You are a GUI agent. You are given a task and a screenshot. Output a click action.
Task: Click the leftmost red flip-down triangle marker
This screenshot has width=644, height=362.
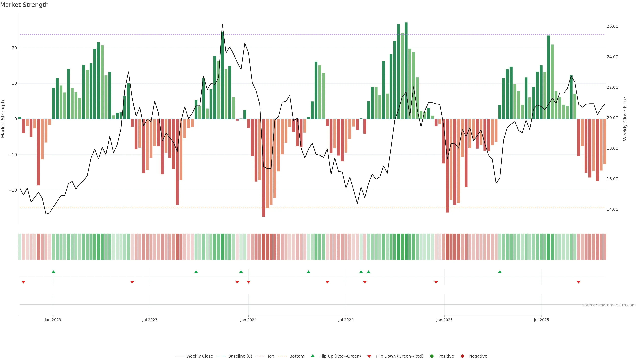coord(23,282)
